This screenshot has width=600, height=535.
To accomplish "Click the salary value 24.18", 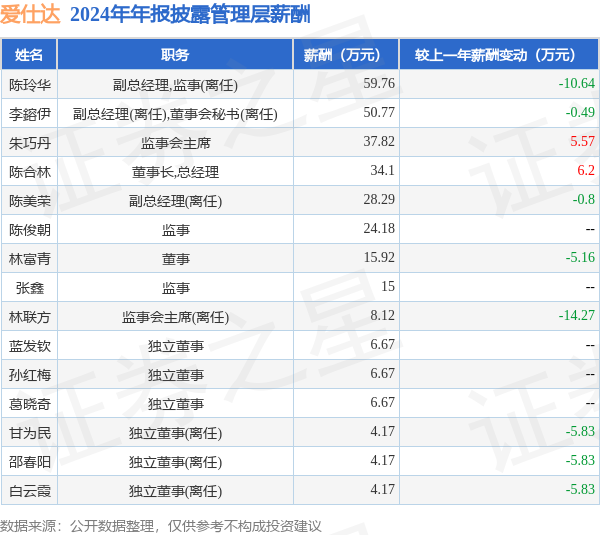I will coord(379,228).
